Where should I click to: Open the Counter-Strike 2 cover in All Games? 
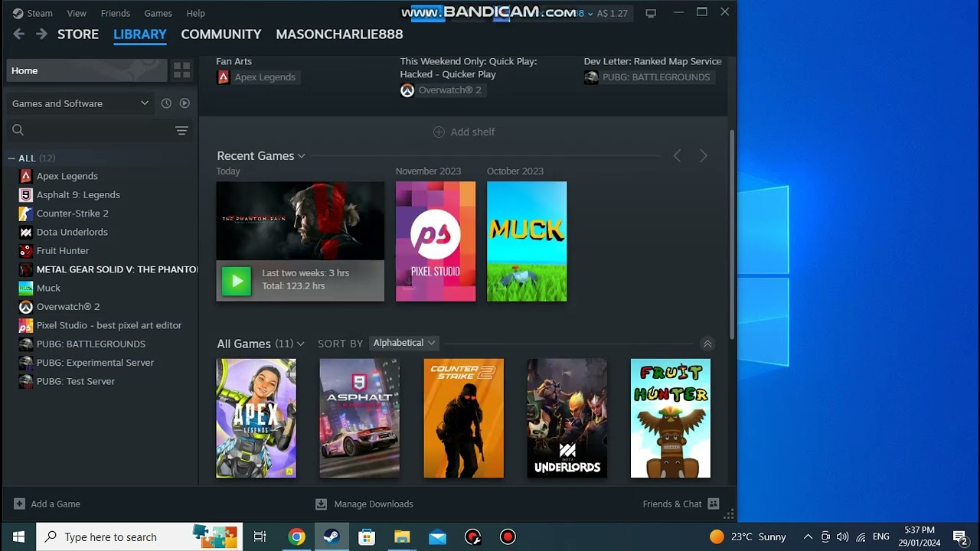464,419
